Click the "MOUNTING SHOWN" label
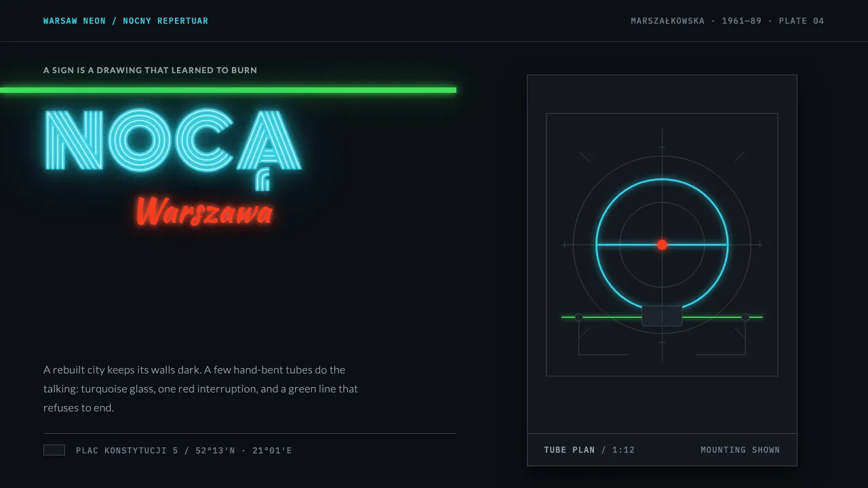 [x=741, y=450]
